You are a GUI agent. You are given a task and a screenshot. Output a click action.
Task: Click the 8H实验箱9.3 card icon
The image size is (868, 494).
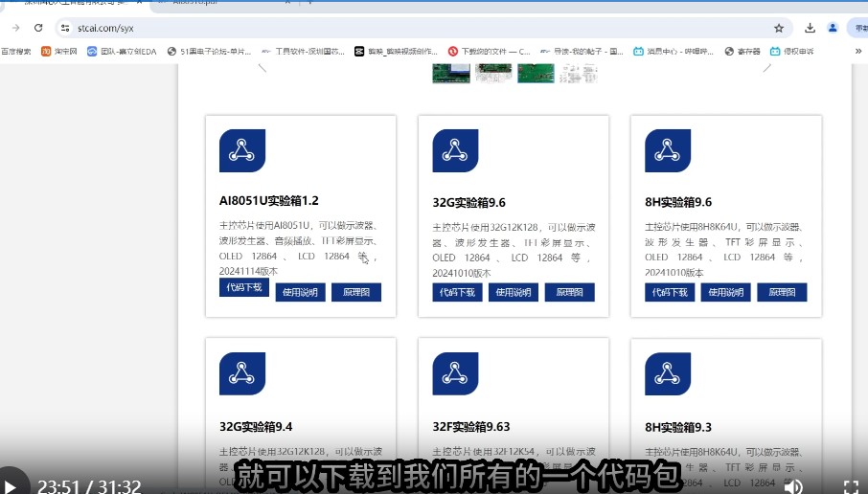pos(668,373)
